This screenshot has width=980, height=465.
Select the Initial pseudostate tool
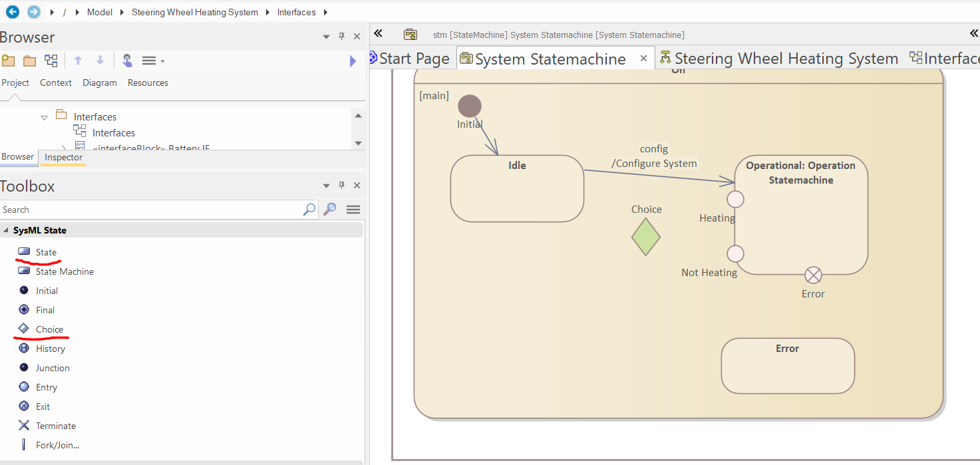tap(47, 291)
